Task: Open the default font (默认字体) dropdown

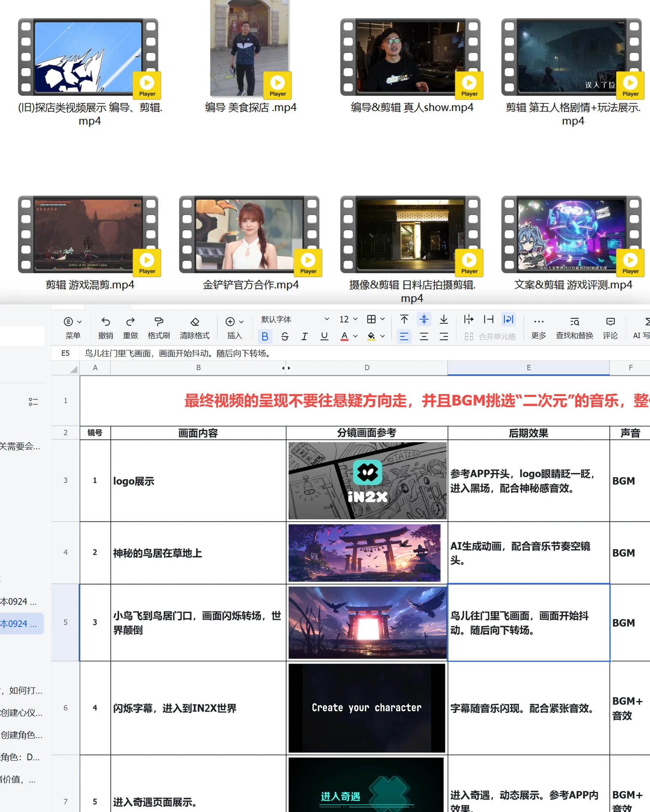Action: [295, 319]
